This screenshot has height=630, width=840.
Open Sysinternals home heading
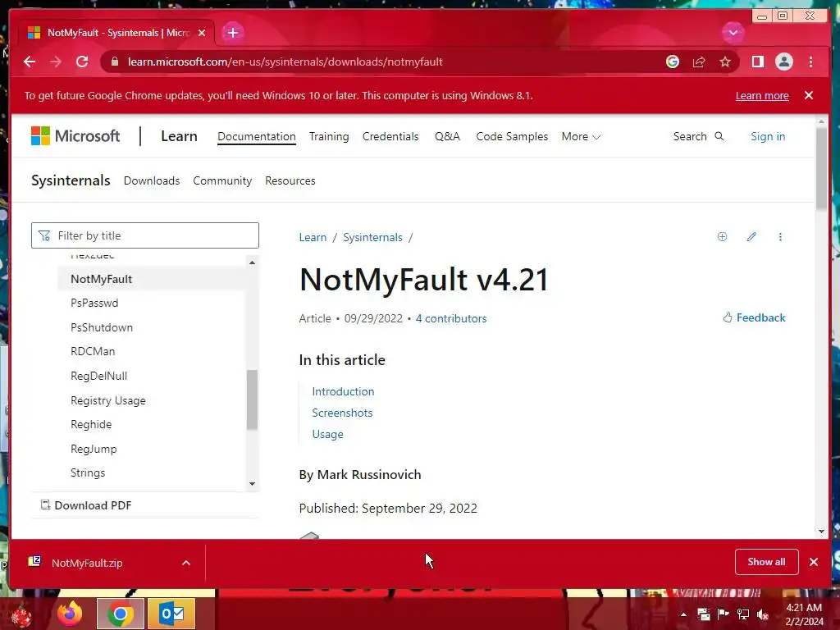[x=71, y=180]
